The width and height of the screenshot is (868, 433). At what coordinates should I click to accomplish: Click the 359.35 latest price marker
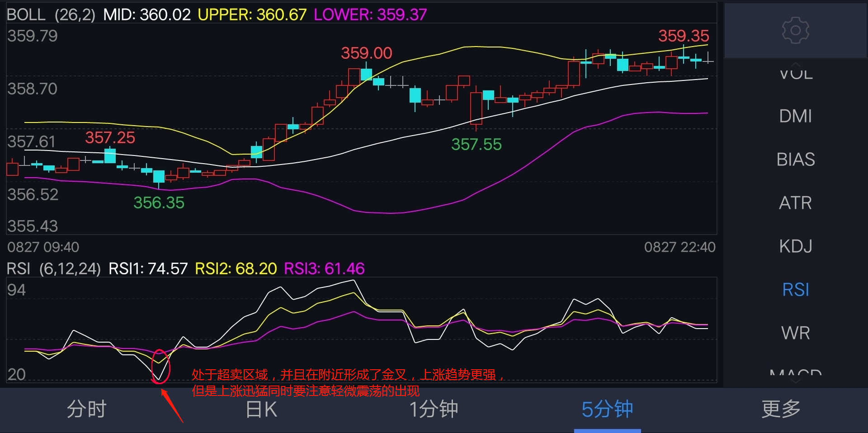(683, 35)
